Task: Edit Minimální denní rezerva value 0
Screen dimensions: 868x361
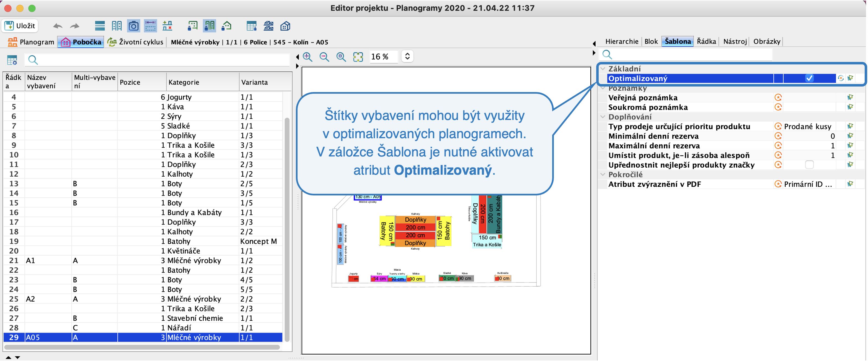Action: pyautogui.click(x=809, y=136)
